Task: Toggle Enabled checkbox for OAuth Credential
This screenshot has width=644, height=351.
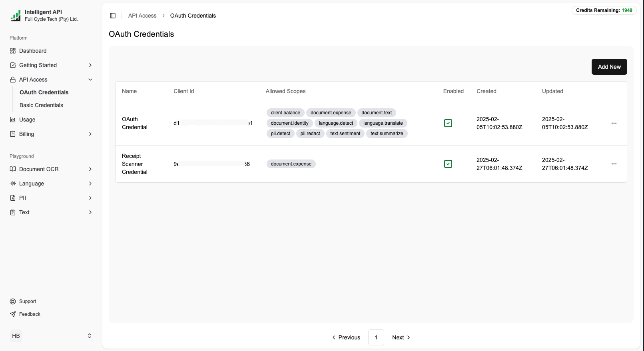Action: click(x=448, y=123)
